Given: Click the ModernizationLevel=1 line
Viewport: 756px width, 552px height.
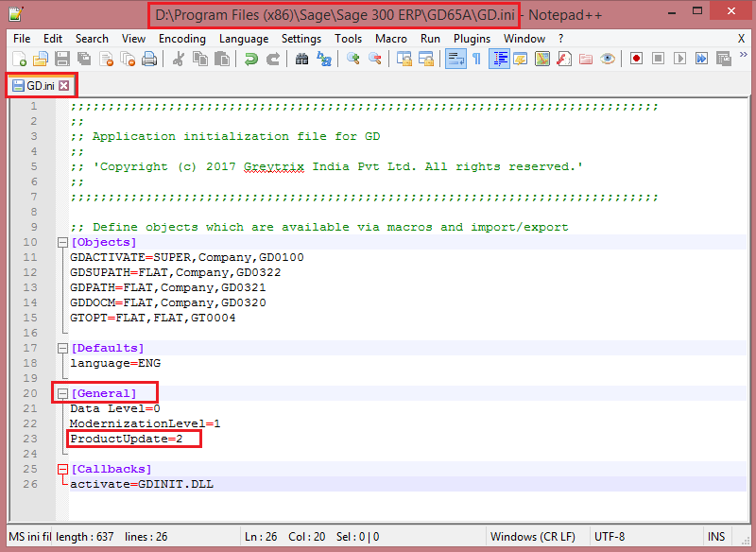Looking at the screenshot, I should tap(146, 423).
